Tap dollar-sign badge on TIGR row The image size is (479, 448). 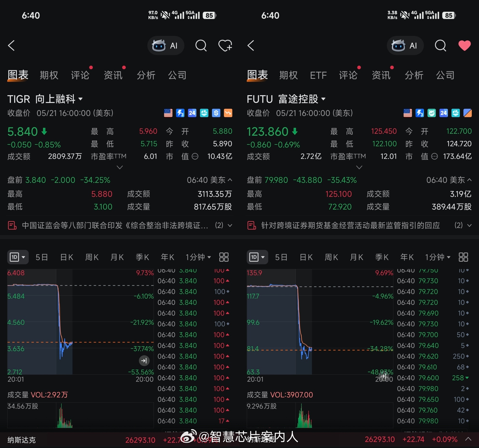click(x=216, y=113)
